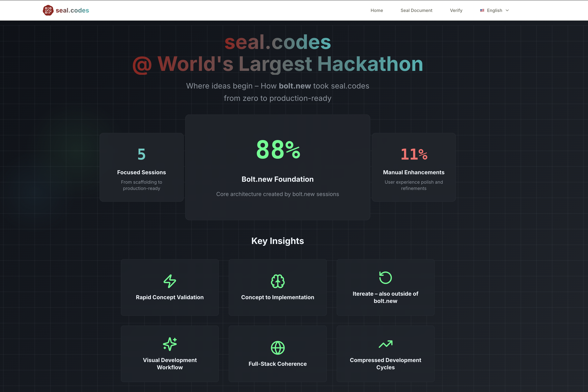Viewport: 588px width, 392px height.
Task: Open the Home menu item
Action: [x=377, y=10]
